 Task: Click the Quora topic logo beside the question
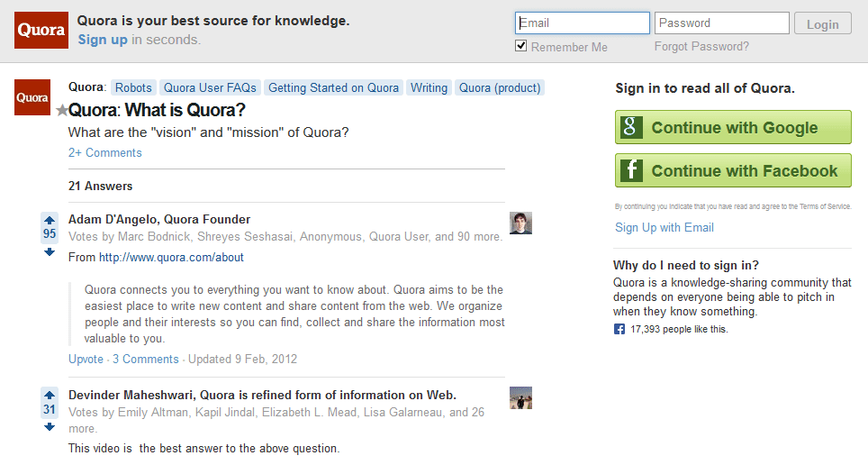32,97
